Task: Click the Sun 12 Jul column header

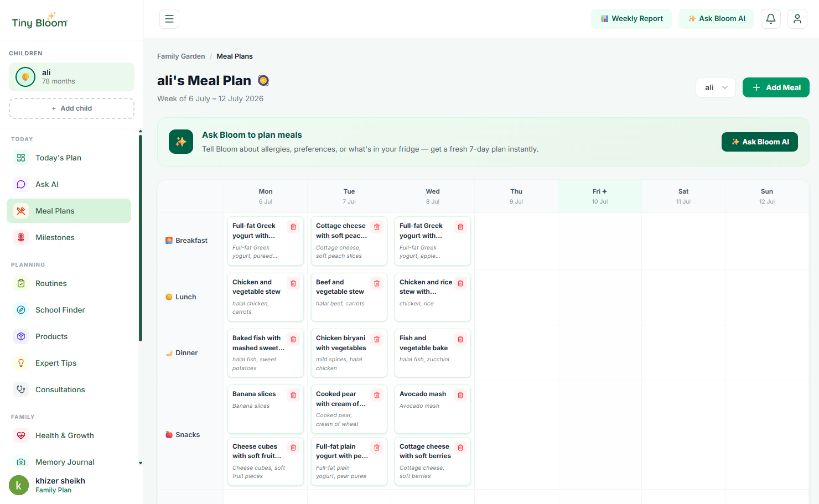Action: [x=767, y=196]
